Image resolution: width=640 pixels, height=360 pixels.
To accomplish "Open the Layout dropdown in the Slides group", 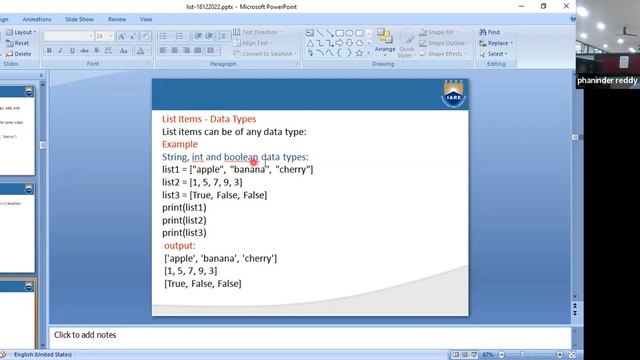I will (21, 32).
